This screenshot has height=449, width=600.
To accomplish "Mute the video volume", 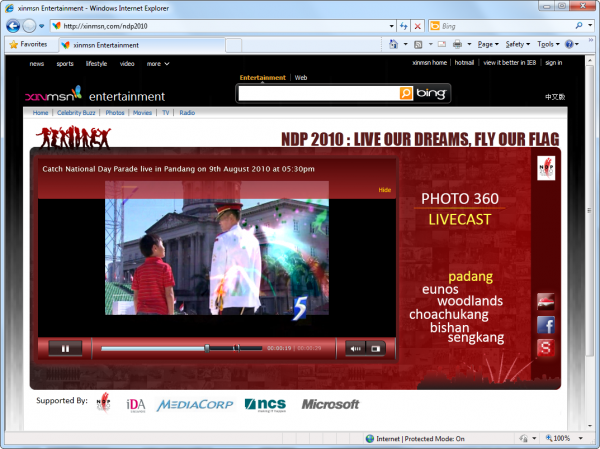I will point(355,349).
